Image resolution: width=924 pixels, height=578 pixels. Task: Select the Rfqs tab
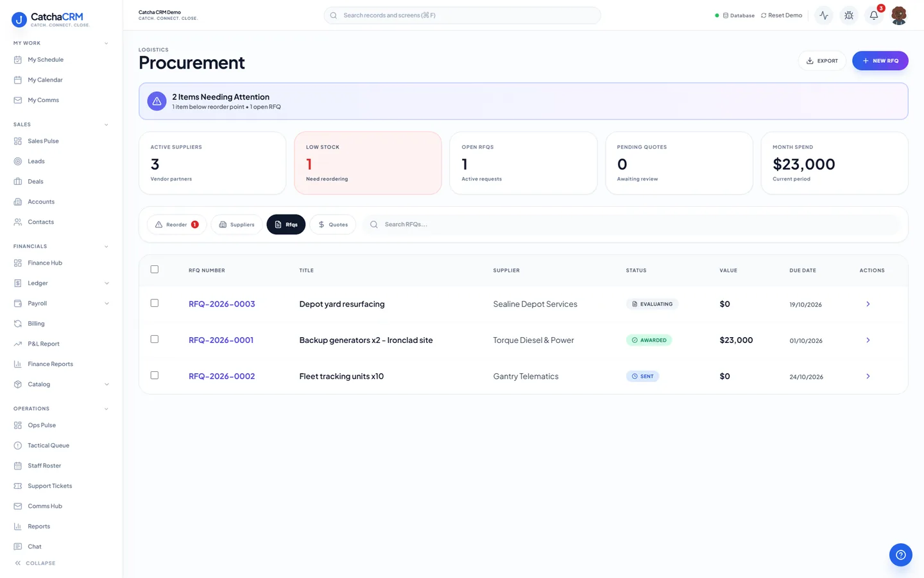(x=286, y=225)
